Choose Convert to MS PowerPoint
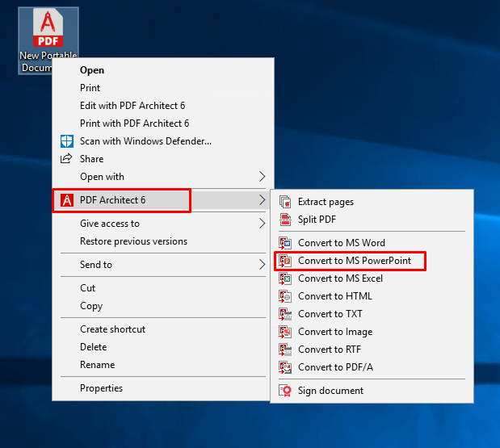The height and width of the screenshot is (448, 500). (x=372, y=261)
